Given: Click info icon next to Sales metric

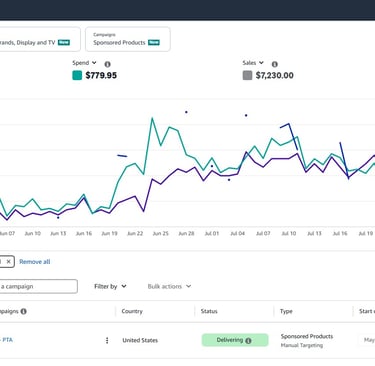Looking at the screenshot, I should [x=275, y=64].
